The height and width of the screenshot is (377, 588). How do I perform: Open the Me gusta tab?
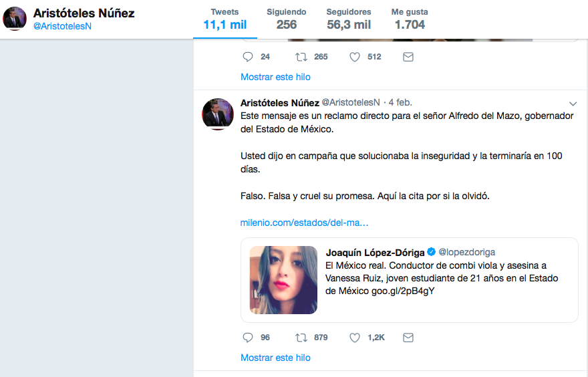coord(410,19)
